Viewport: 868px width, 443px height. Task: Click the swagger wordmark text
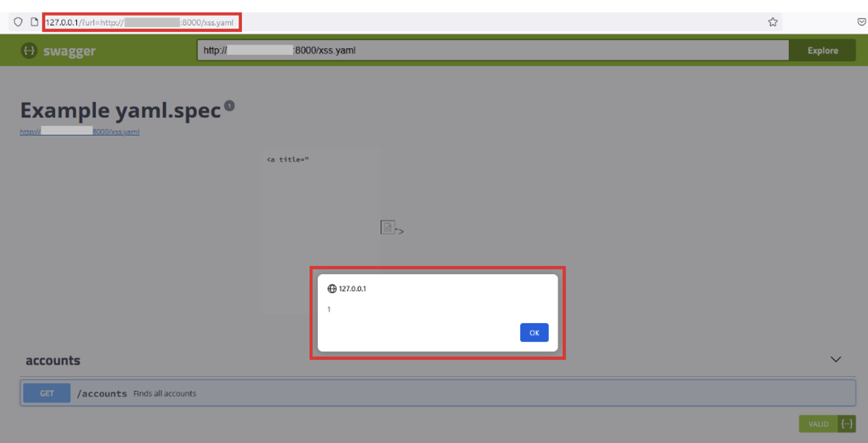tap(69, 51)
